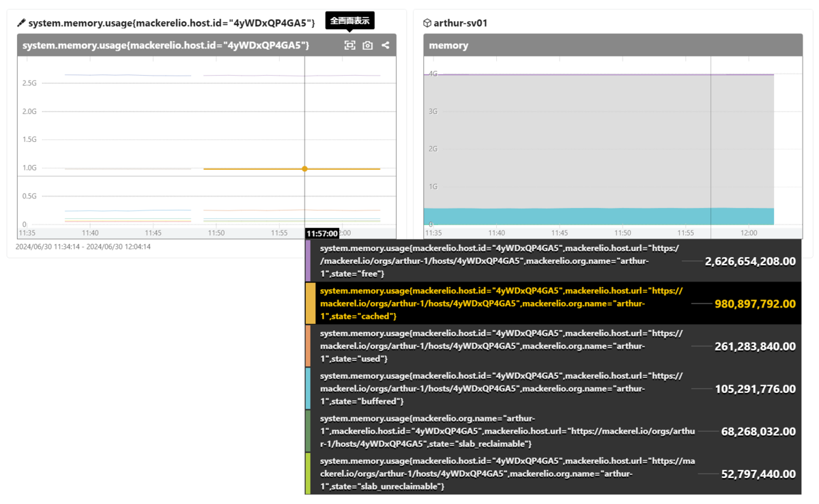Click the 1.0G y-axis label on the left graph
The height and width of the screenshot is (504, 819).
point(29,168)
